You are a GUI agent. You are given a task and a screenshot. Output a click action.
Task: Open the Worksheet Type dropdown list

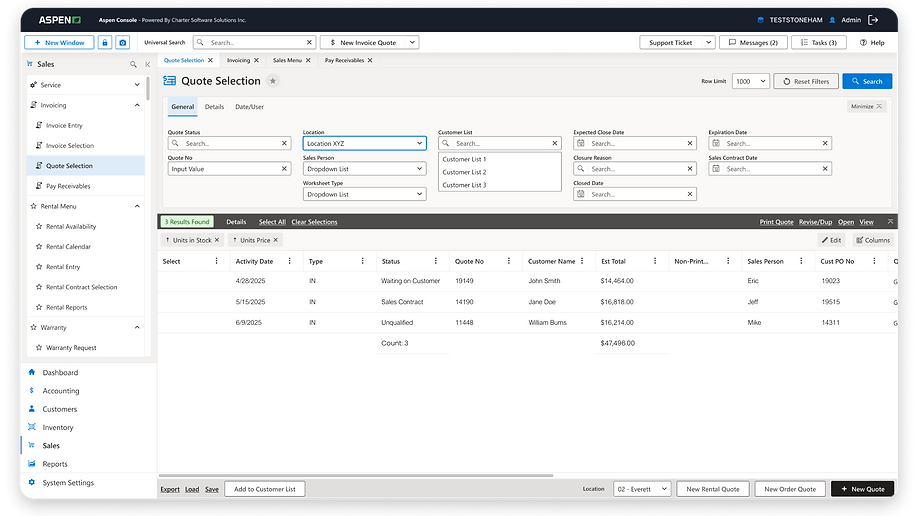coord(364,194)
